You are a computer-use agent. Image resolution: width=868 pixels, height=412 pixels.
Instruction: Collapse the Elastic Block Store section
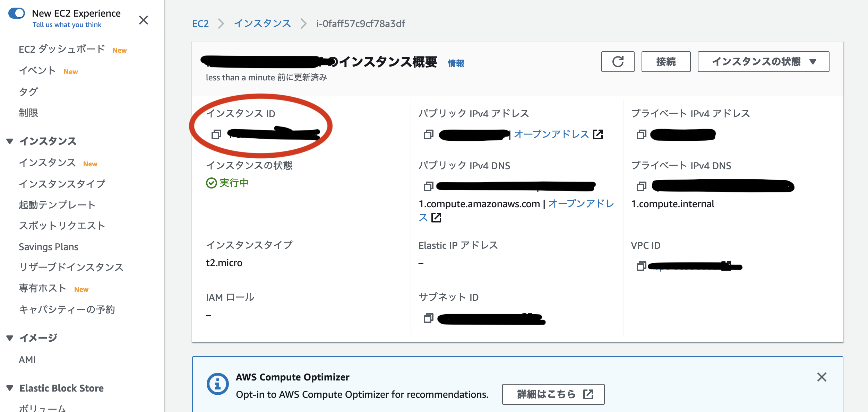coord(10,388)
